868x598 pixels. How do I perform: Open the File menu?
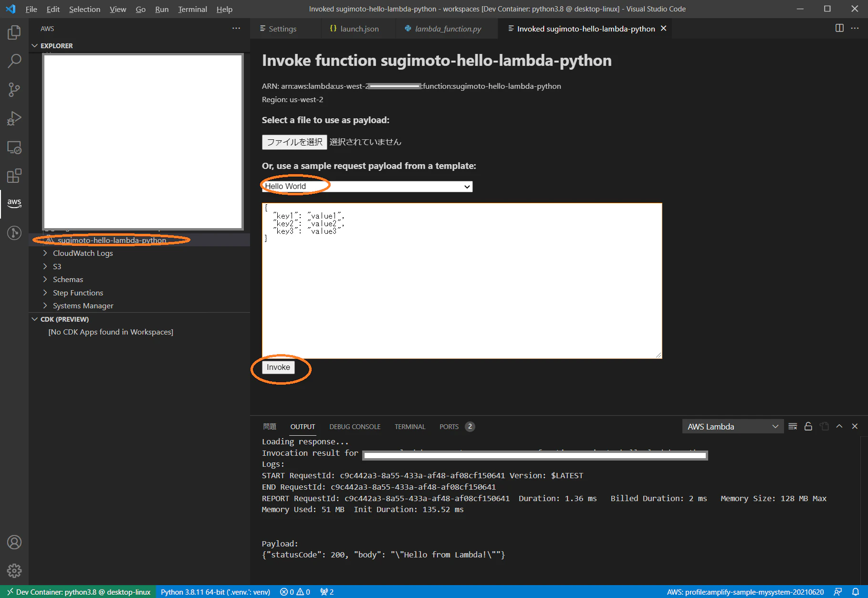tap(31, 9)
